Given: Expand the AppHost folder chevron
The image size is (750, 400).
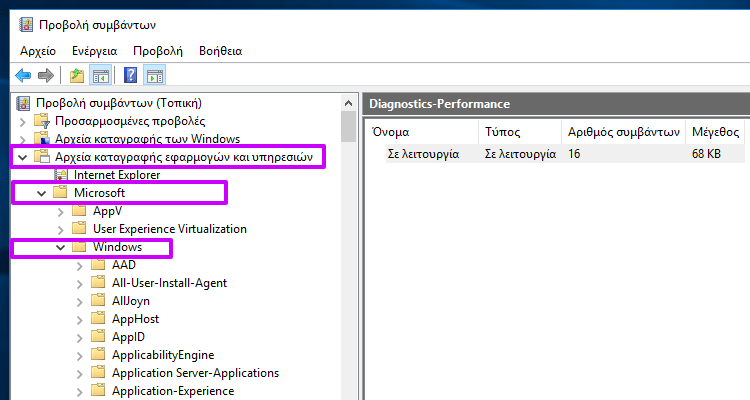Looking at the screenshot, I should [79, 320].
